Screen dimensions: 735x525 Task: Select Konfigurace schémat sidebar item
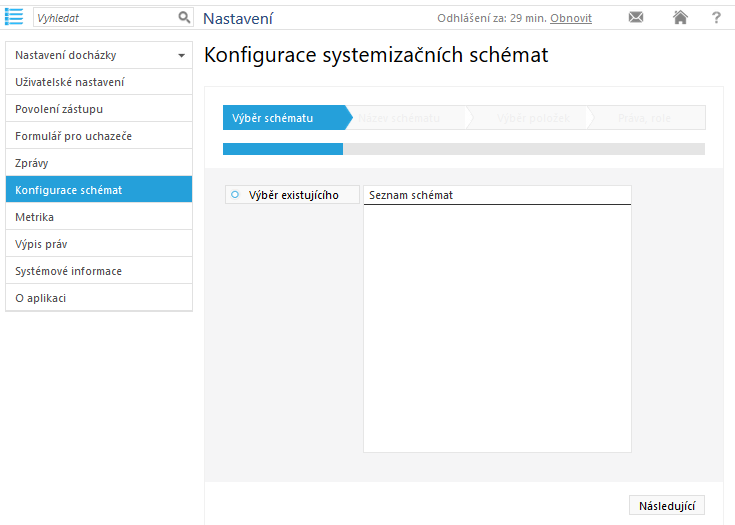tap(99, 190)
